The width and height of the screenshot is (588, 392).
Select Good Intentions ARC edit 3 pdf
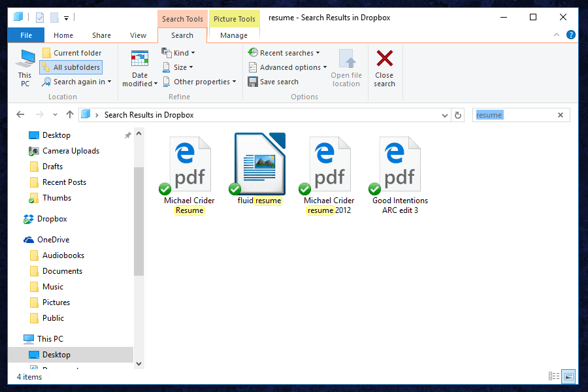pyautogui.click(x=400, y=175)
